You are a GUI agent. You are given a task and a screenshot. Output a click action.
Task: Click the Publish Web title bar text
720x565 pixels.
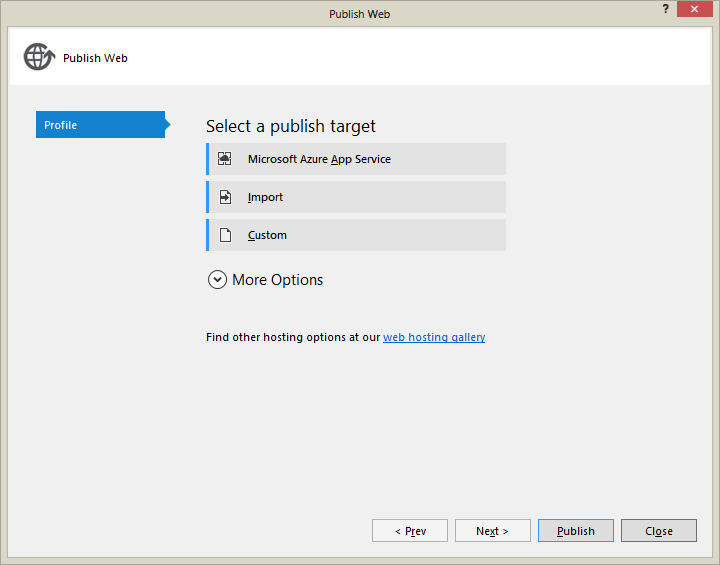pos(359,14)
